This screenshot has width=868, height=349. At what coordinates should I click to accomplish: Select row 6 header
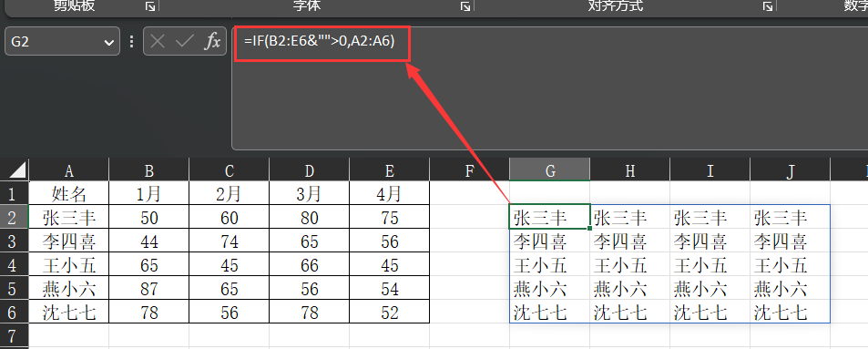(x=14, y=312)
